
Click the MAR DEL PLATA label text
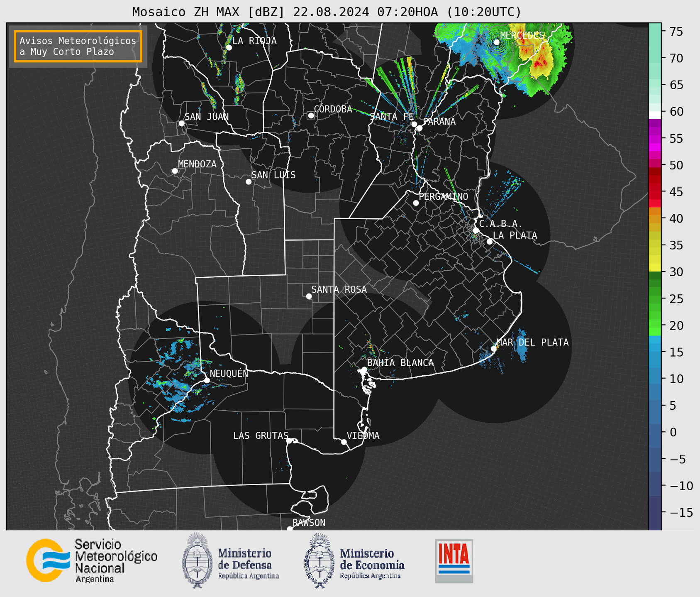point(533,342)
